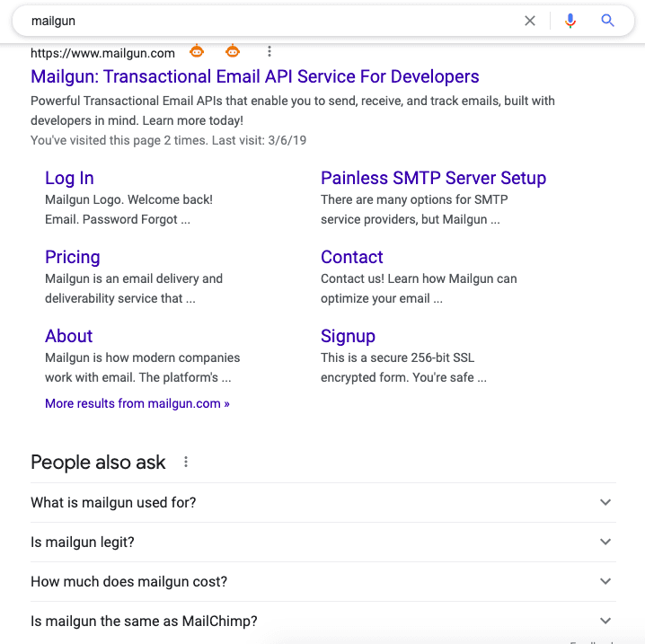Click the blue magnifier search icon
The width and height of the screenshot is (645, 644).
click(607, 20)
